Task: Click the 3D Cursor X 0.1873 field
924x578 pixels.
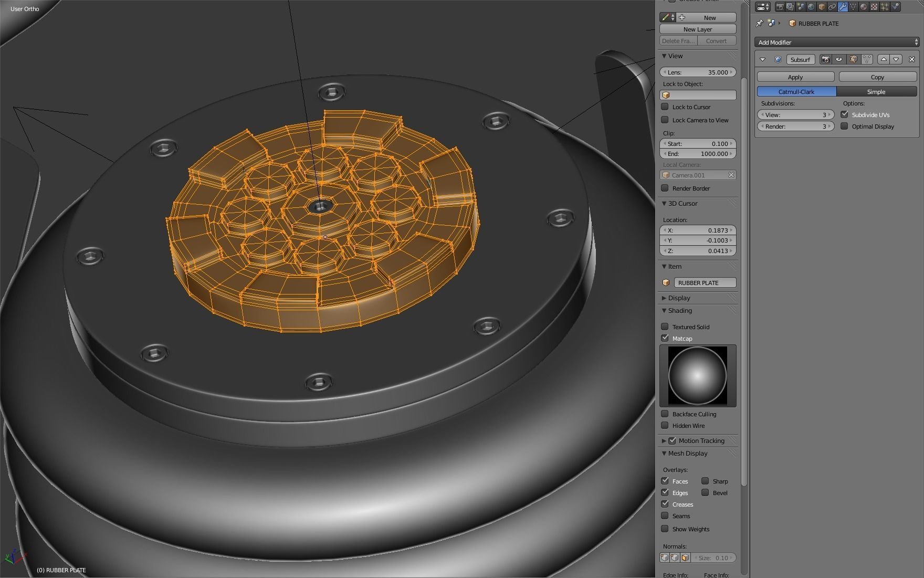Action: tap(698, 230)
